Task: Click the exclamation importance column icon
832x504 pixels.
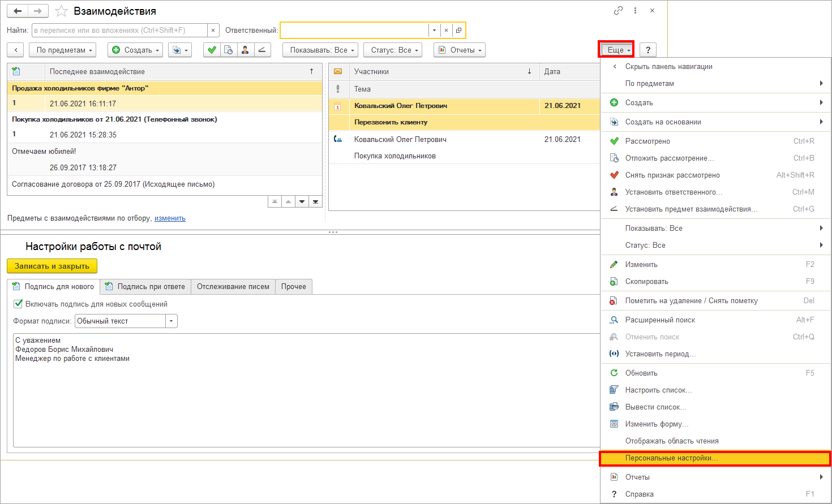Action: coord(338,89)
